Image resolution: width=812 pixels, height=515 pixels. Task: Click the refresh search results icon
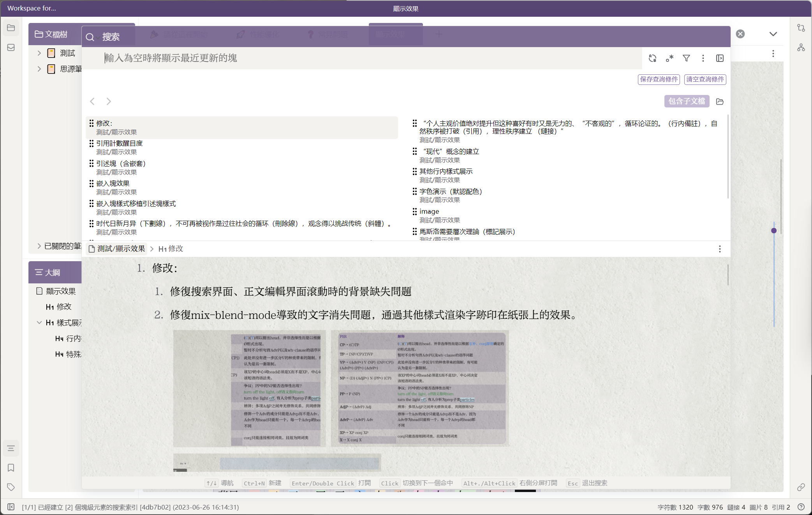[x=652, y=58]
